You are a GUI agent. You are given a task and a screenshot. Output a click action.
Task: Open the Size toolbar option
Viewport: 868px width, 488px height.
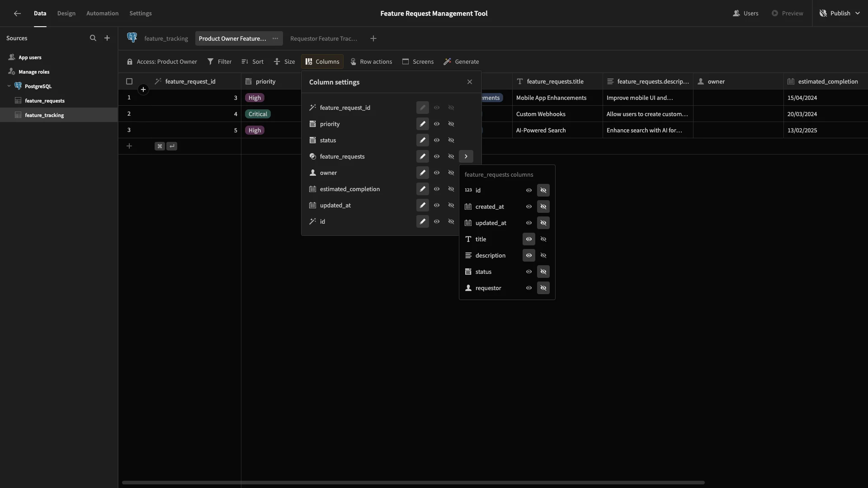284,61
